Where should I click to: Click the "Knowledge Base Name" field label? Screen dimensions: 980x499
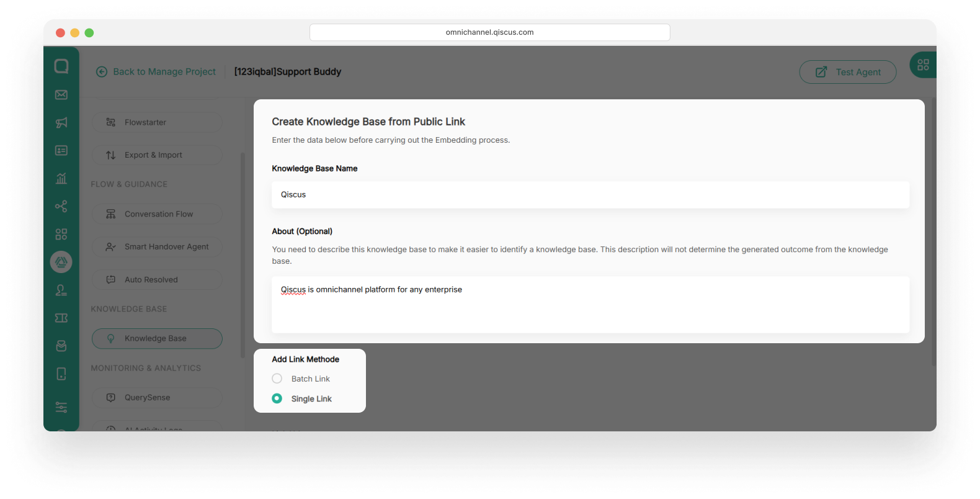(314, 169)
